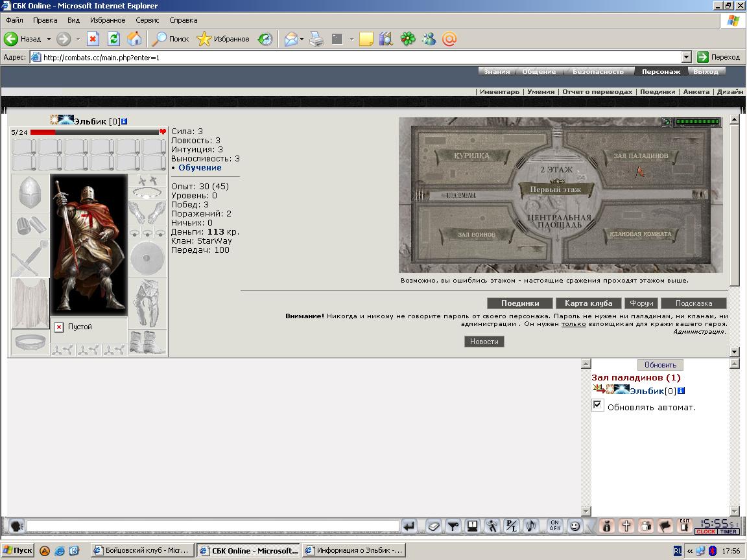Switch the TIMER mode in timer widget
747x560 pixels.
click(x=728, y=531)
